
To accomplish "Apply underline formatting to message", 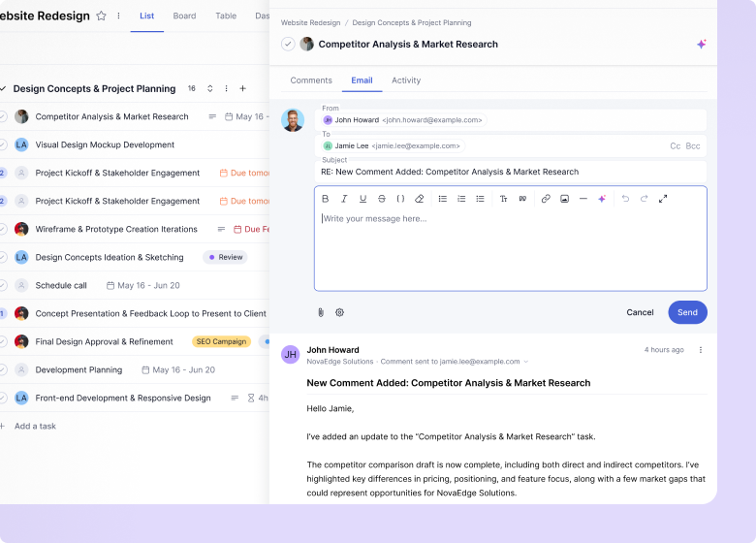I will point(362,199).
